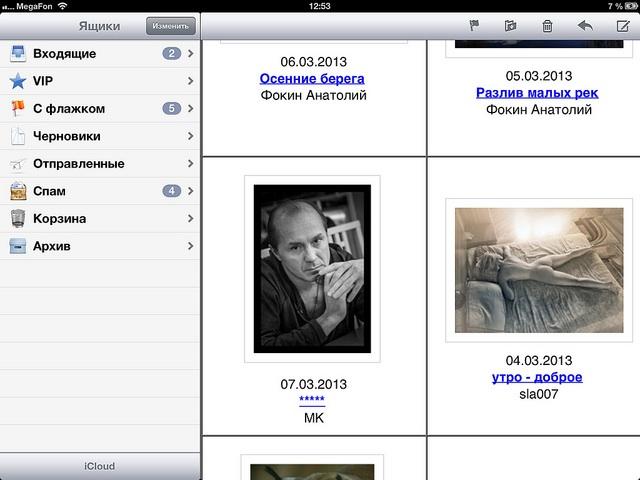This screenshot has width=640, height=480.
Task: Open the Корзина trash mailbox
Action: point(100,218)
